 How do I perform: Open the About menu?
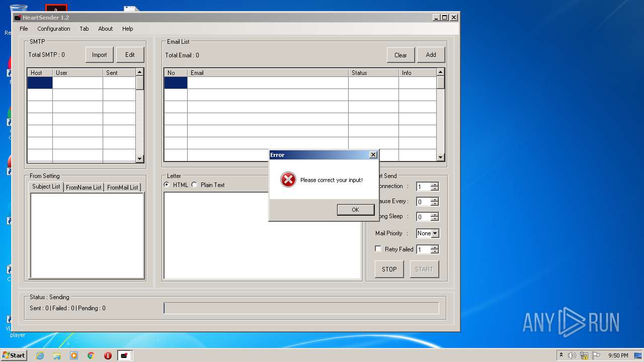tap(106, 29)
